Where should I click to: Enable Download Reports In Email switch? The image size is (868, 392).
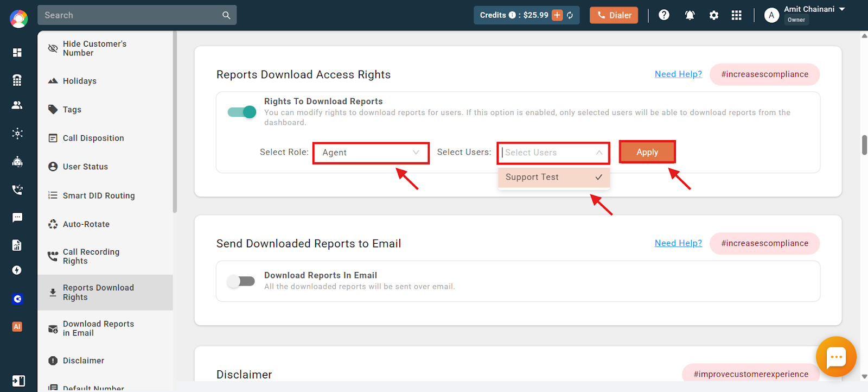click(x=241, y=281)
